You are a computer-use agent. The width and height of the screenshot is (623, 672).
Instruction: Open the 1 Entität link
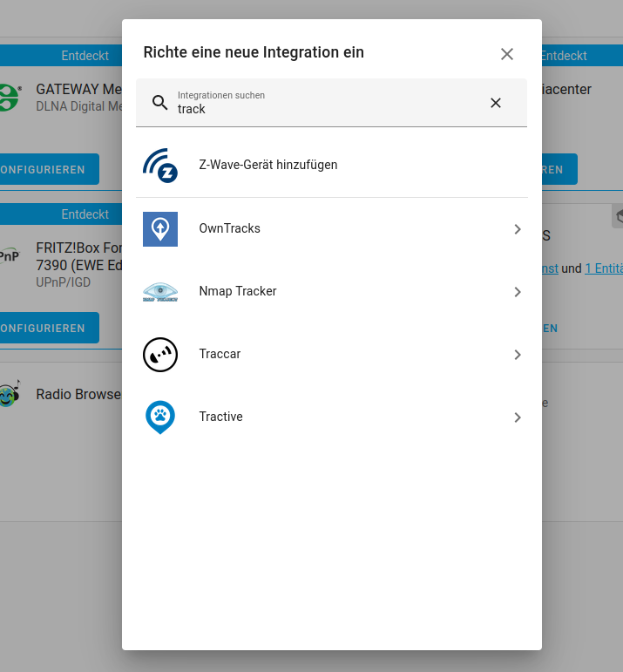click(x=604, y=268)
